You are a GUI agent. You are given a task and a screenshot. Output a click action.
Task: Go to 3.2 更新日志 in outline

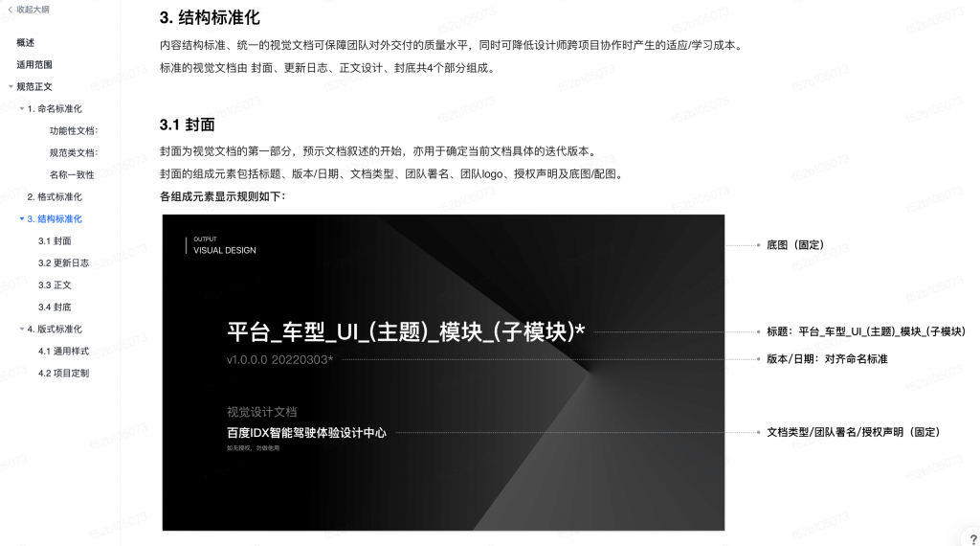click(x=63, y=262)
